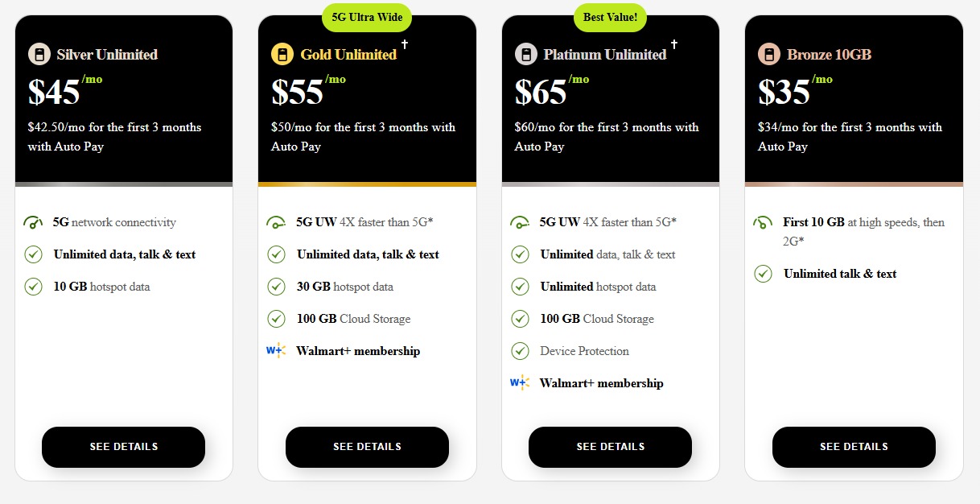980x504 pixels.
Task: Click the checkmark next to 30 GB hotspot data
Action: click(276, 287)
